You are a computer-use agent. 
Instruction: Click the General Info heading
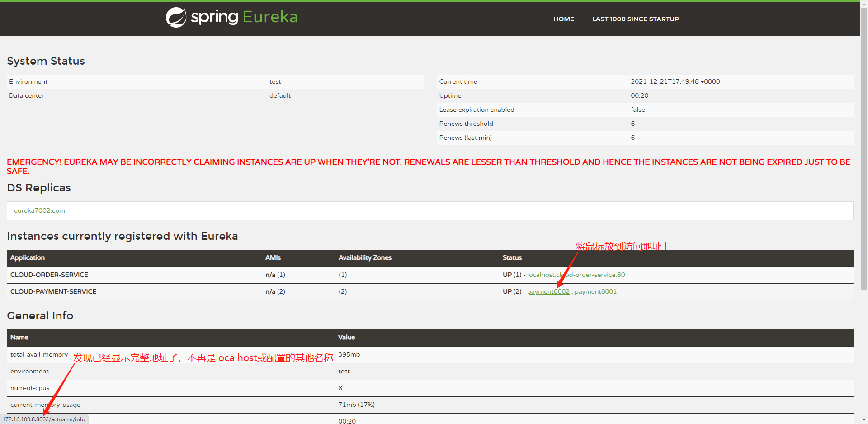click(x=40, y=316)
